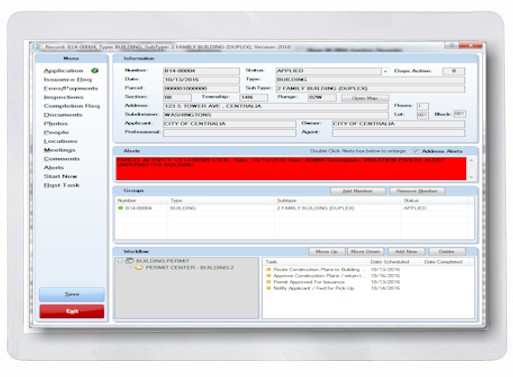Click the Open Map button
This screenshot has width=513, height=377.
point(365,98)
